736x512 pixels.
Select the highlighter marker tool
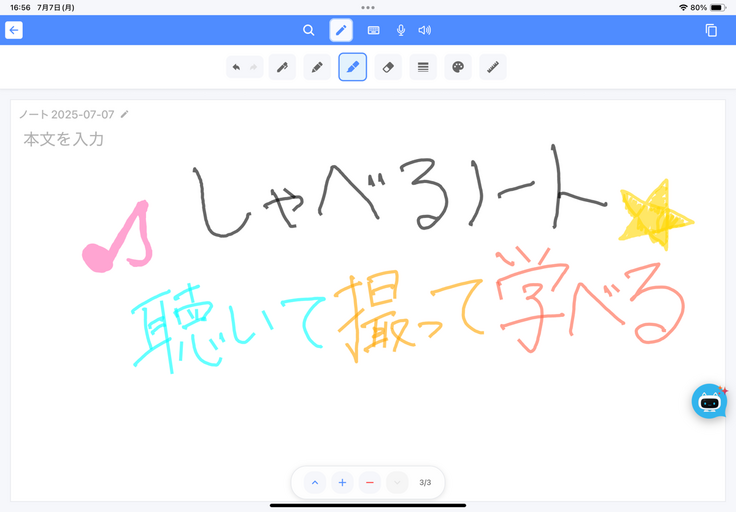click(x=352, y=67)
